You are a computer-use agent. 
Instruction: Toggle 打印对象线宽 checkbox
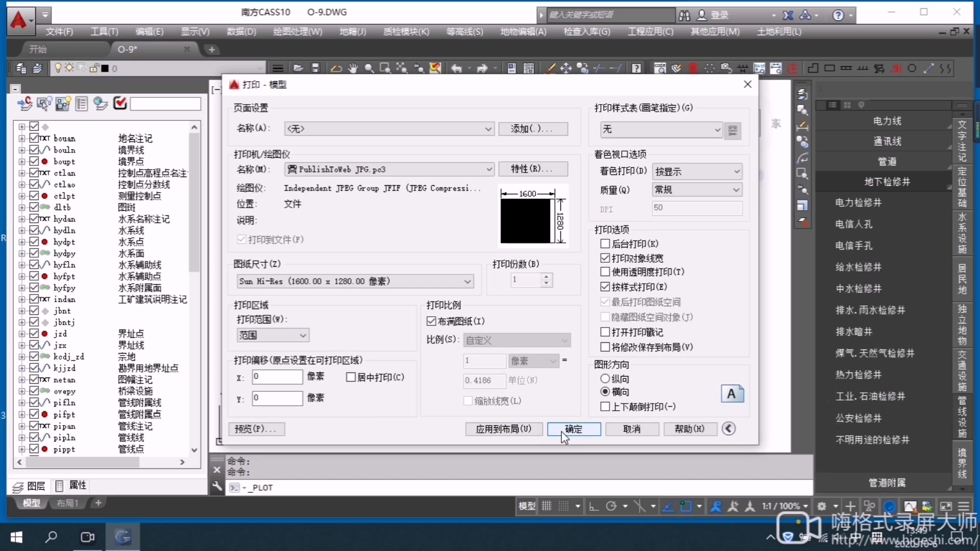[x=605, y=258]
